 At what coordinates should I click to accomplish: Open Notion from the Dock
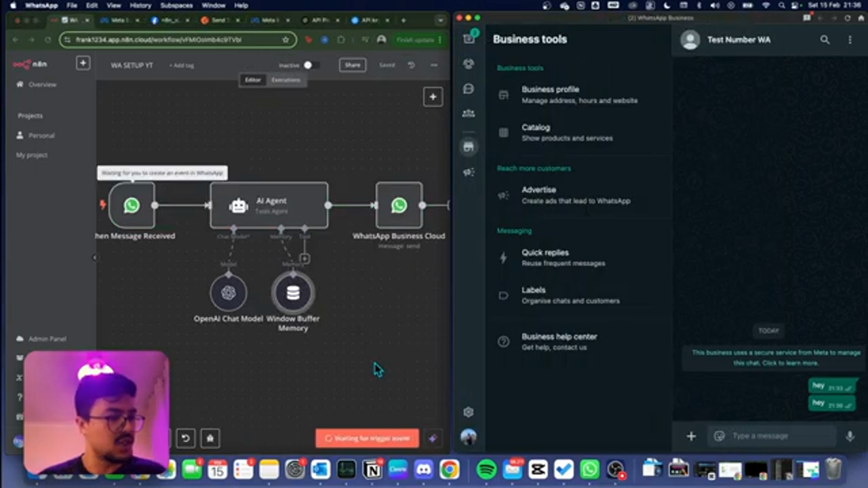click(372, 469)
